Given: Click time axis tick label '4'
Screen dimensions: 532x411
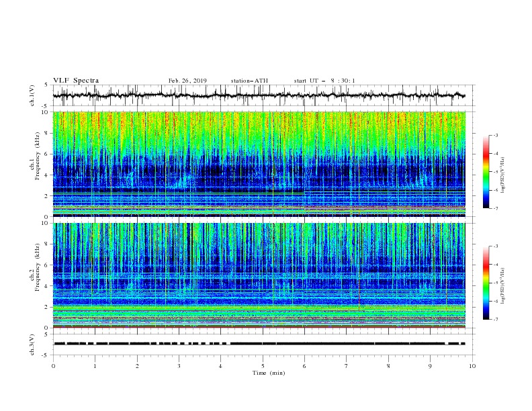Looking at the screenshot, I should coord(220,366).
